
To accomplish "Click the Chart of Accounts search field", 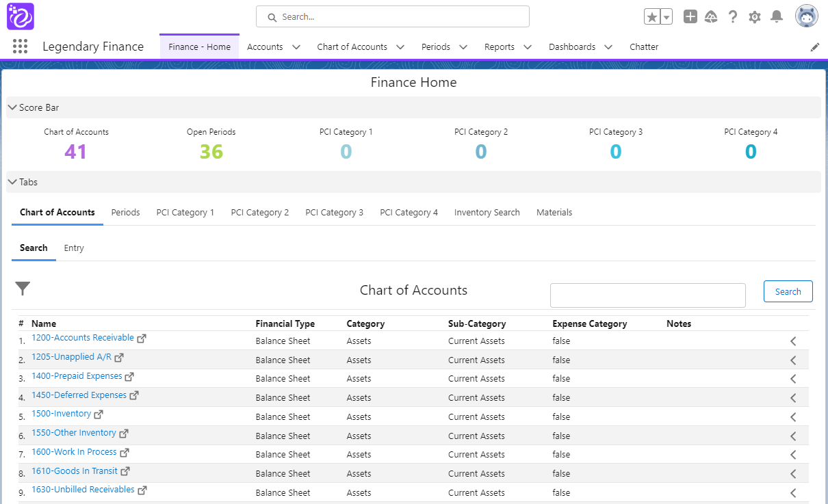I will pos(647,295).
